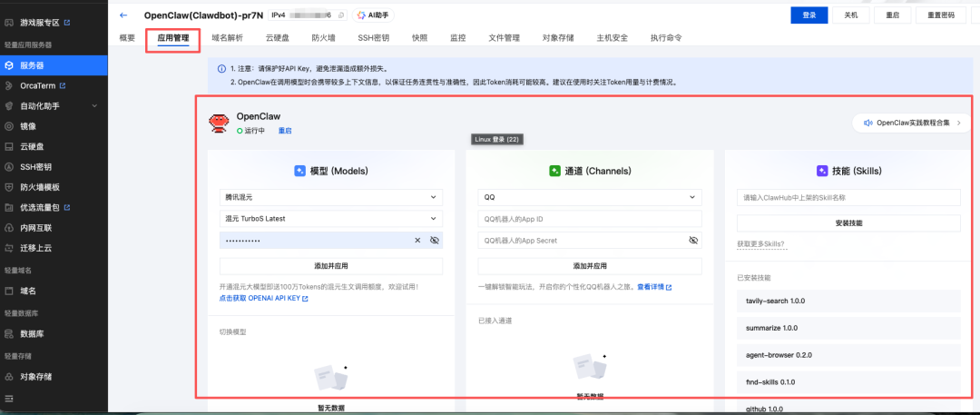
Task: Click the 关机 shutdown button
Action: [x=850, y=15]
